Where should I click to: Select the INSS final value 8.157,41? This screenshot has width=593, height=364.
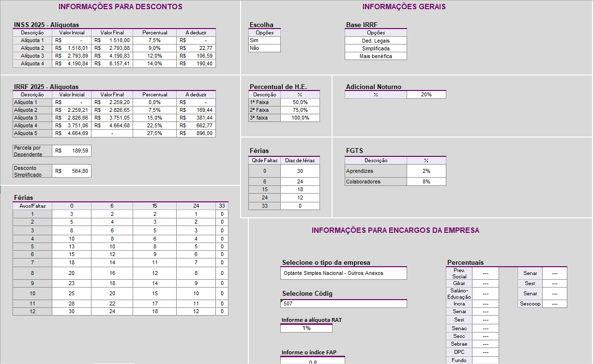click(112, 63)
